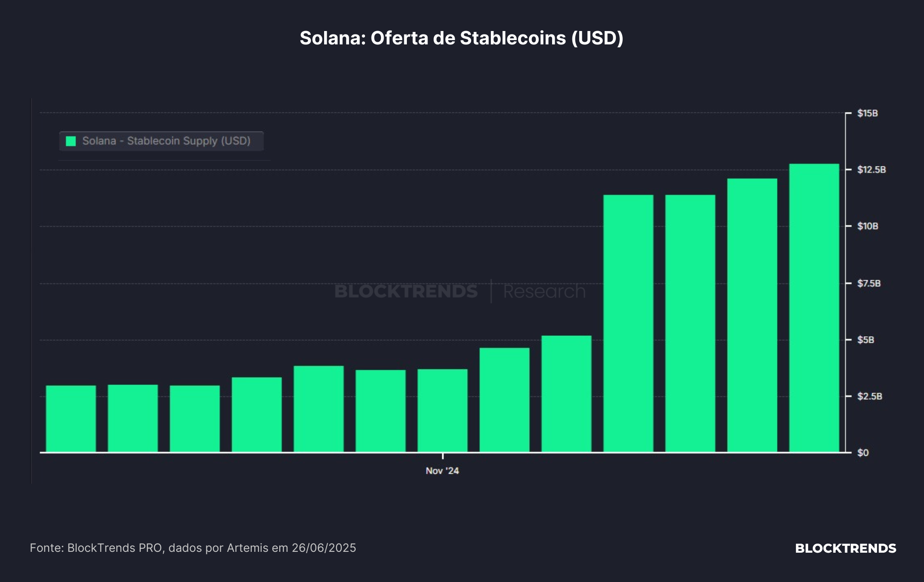This screenshot has width=924, height=582.
Task: Click the Fonte: BlockTrends PRO source text
Action: (x=193, y=548)
